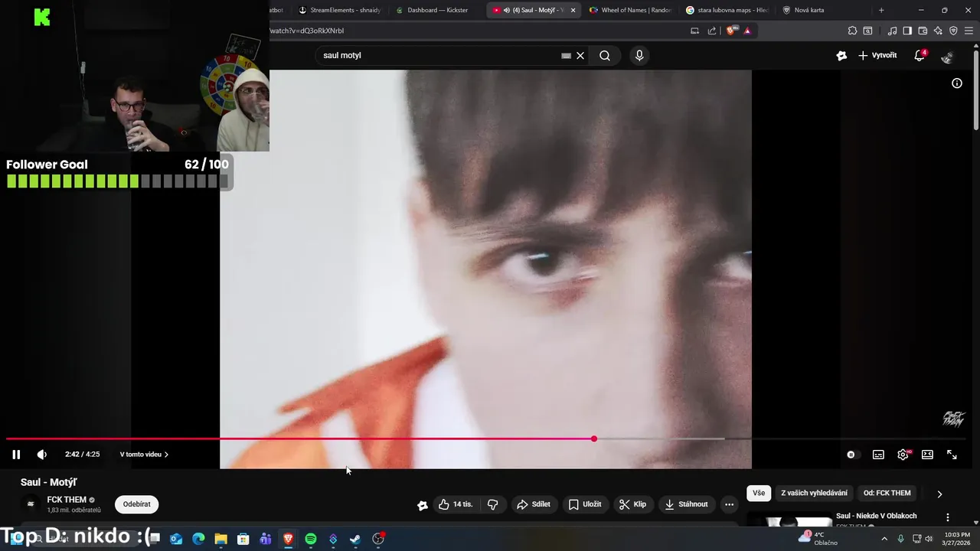The height and width of the screenshot is (551, 980).
Task: Click the sparkle Ask icon beside Vytvořit
Action: pos(841,56)
